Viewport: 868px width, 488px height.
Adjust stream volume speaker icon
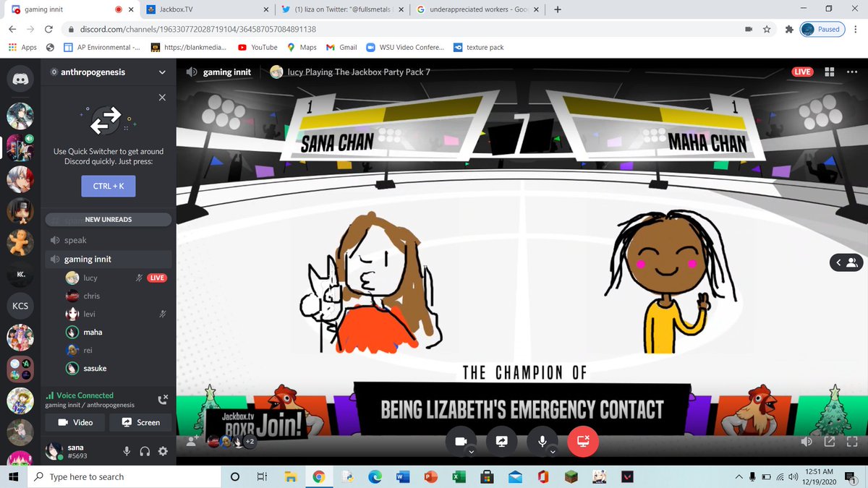click(x=807, y=442)
